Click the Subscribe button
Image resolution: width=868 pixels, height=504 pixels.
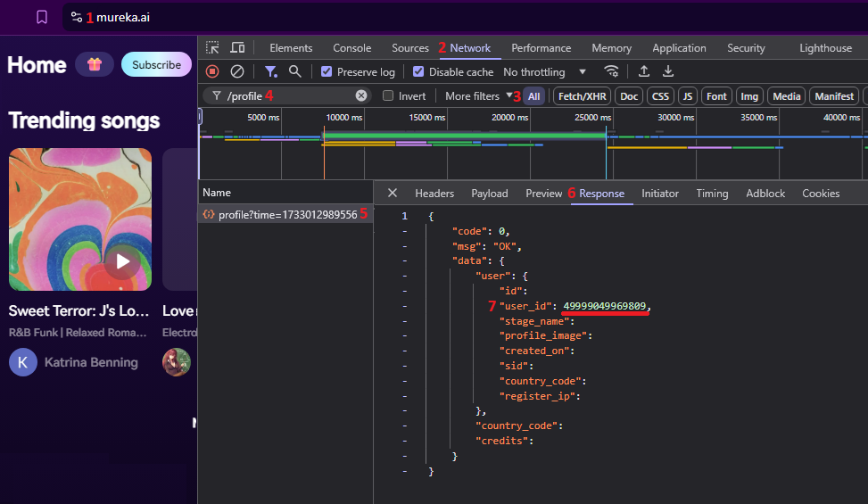coord(156,64)
